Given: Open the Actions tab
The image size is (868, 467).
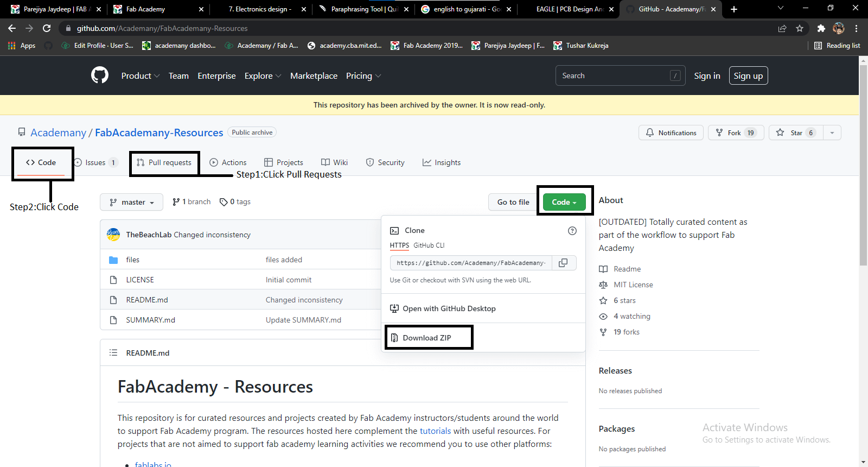Looking at the screenshot, I should tap(228, 162).
